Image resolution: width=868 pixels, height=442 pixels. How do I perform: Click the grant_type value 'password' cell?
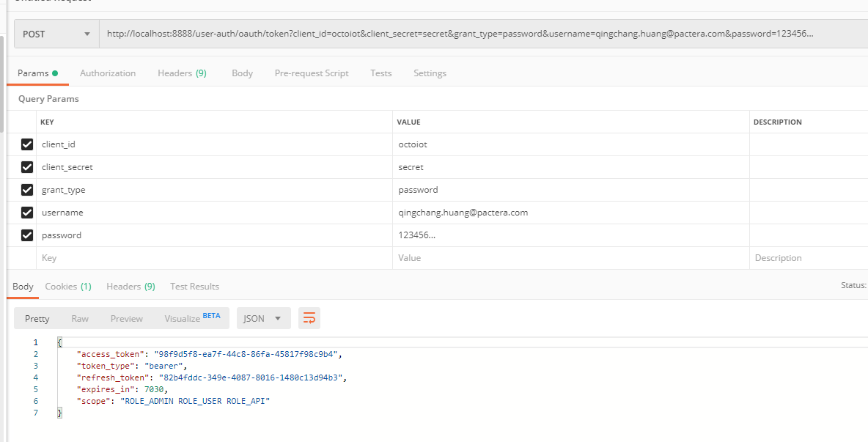pos(571,190)
